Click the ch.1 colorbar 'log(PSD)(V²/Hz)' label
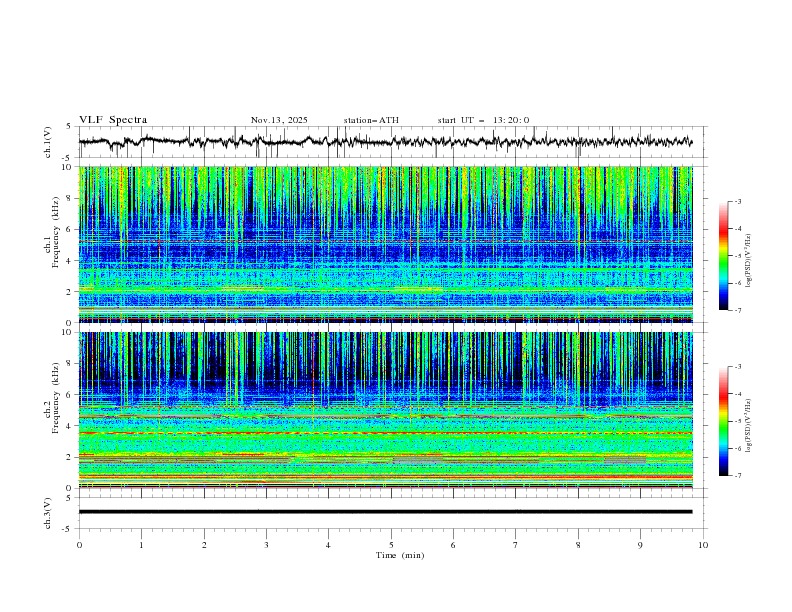Viewport: 792px width, 612px height. click(x=749, y=261)
